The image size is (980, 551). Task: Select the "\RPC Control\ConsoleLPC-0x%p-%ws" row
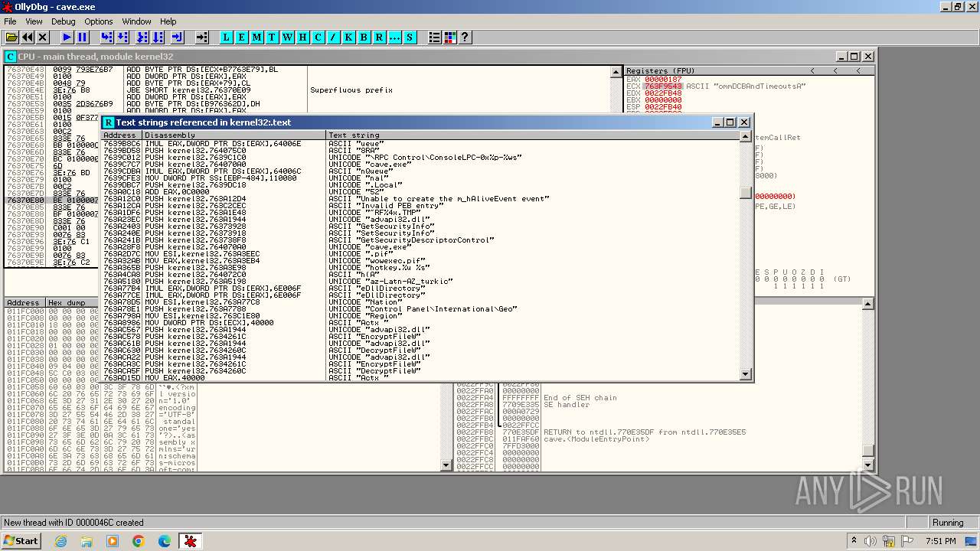(420, 157)
